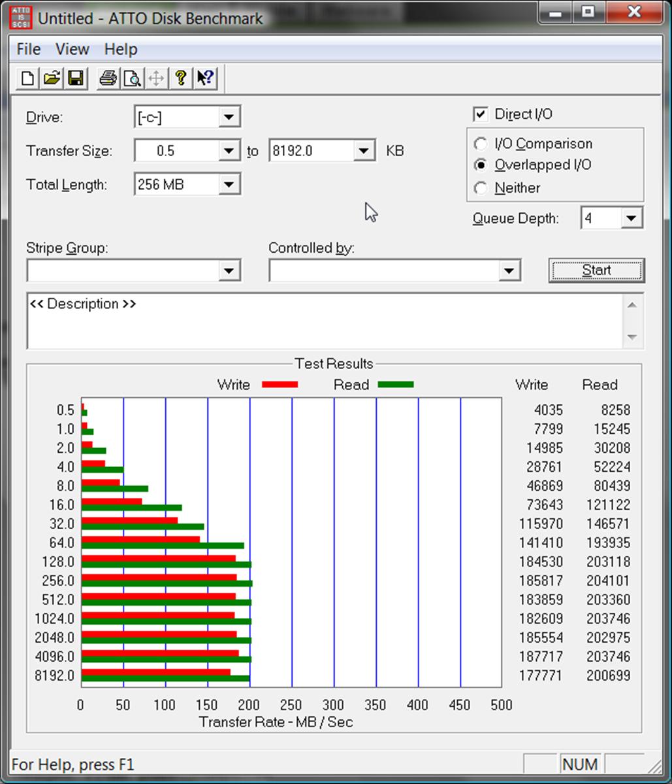This screenshot has width=672, height=784.
Task: Click inside the Description text box
Action: pyautogui.click(x=325, y=321)
